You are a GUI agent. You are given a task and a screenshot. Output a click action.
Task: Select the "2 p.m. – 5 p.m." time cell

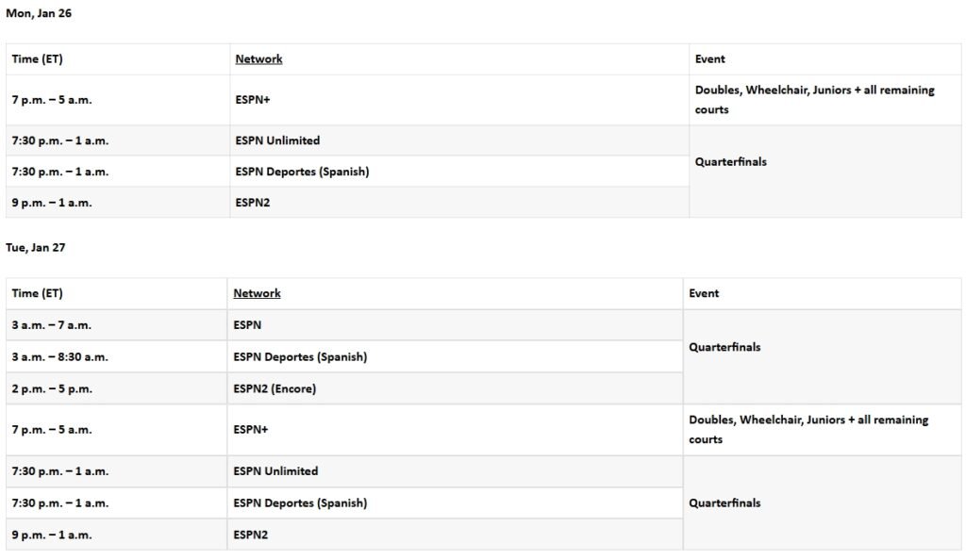pos(52,388)
